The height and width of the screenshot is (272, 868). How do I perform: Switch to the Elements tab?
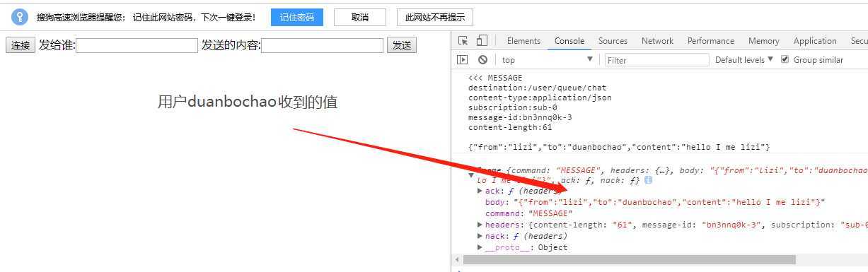(x=523, y=41)
